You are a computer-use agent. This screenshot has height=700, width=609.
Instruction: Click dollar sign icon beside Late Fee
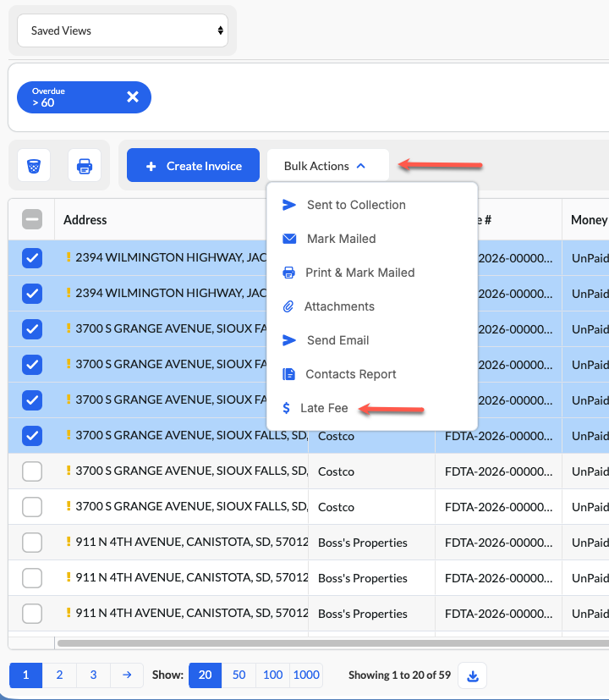pyautogui.click(x=287, y=408)
